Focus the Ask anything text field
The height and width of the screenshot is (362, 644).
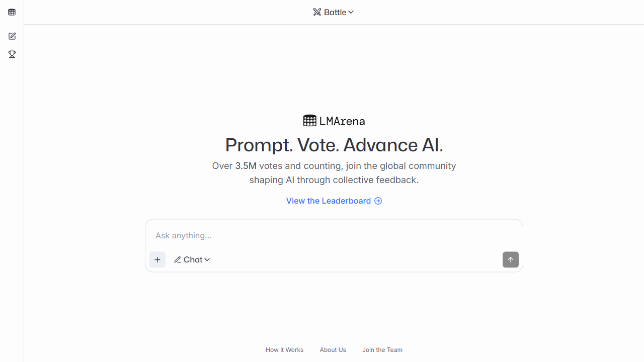pyautogui.click(x=332, y=235)
